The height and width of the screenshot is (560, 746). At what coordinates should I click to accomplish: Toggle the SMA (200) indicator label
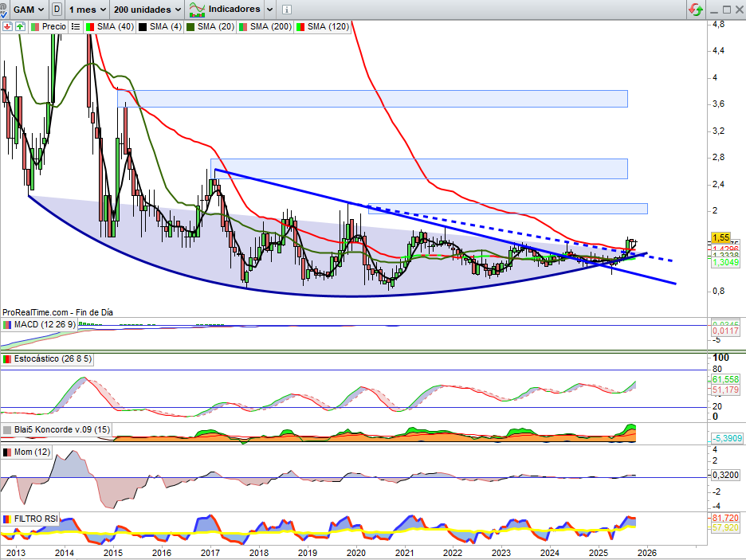269,26
